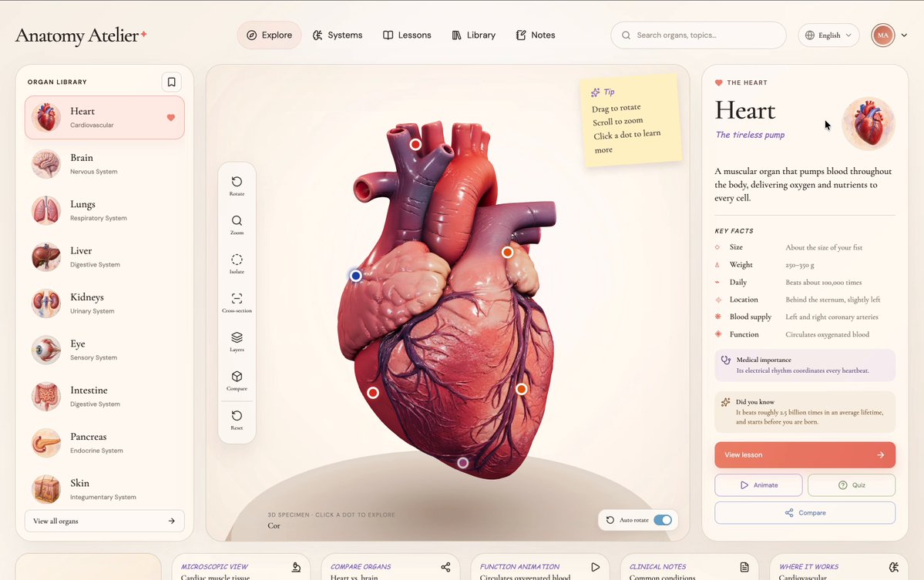Click the Heart thumbnail image in info panel
Screen dimensions: 924x580
tap(869, 124)
